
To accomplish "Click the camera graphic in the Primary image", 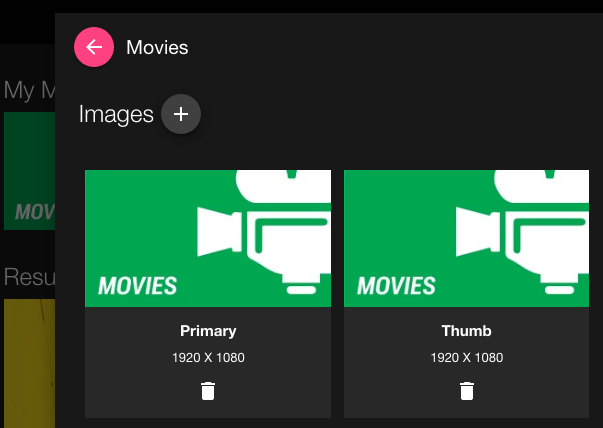I will (x=264, y=232).
